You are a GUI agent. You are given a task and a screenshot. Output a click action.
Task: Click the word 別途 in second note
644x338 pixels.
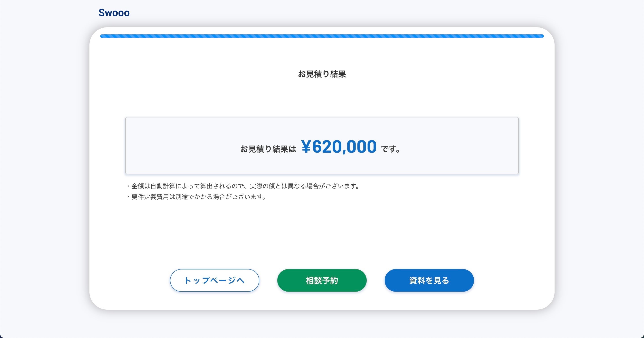coord(182,197)
